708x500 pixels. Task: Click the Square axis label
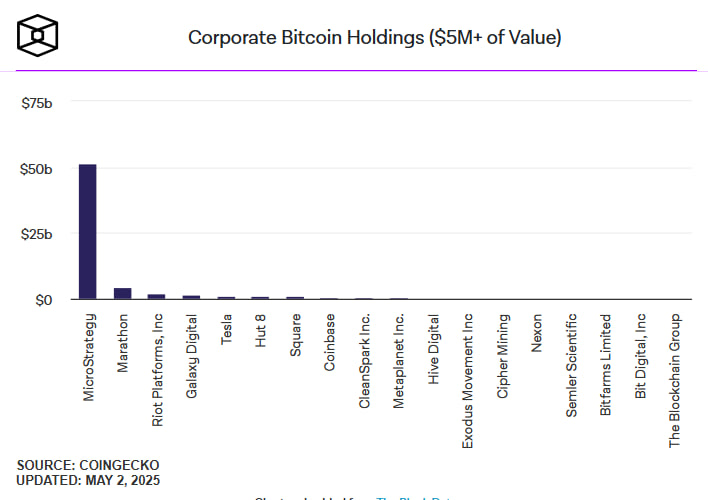click(x=295, y=335)
